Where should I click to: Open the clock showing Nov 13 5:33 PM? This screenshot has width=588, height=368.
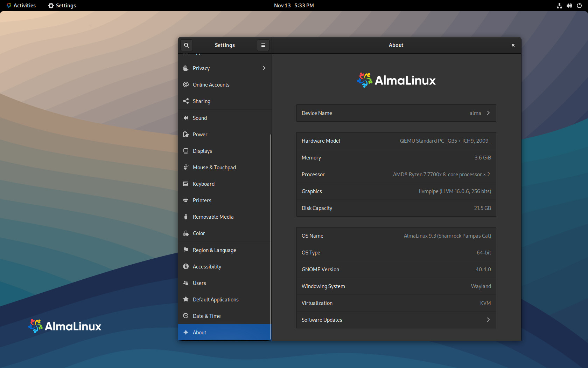294,6
